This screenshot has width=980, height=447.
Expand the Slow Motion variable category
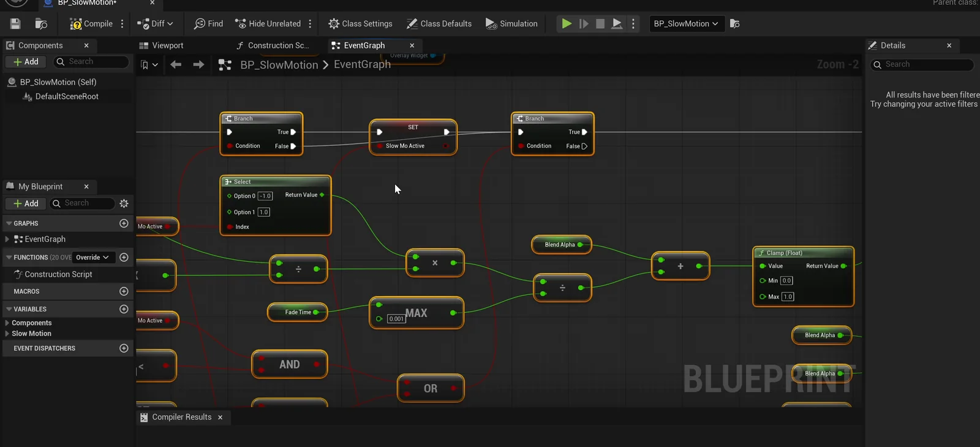(x=7, y=334)
